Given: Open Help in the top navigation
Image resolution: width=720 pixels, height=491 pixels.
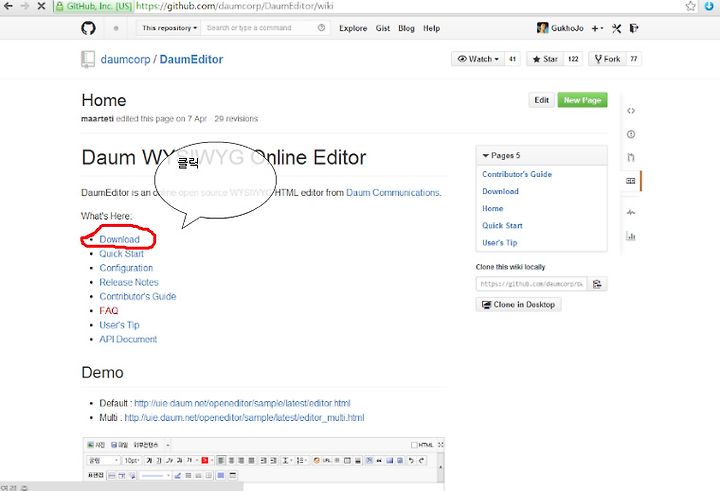Looking at the screenshot, I should [432, 28].
